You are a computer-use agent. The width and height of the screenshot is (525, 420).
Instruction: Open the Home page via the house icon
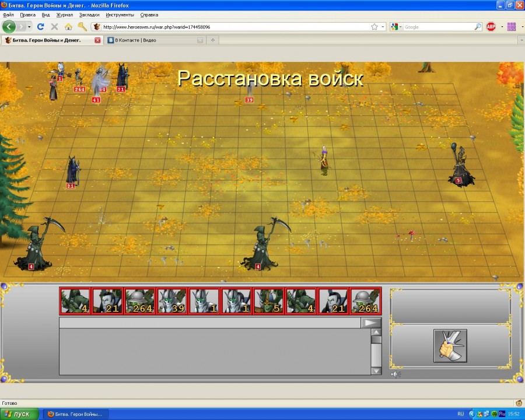68,27
